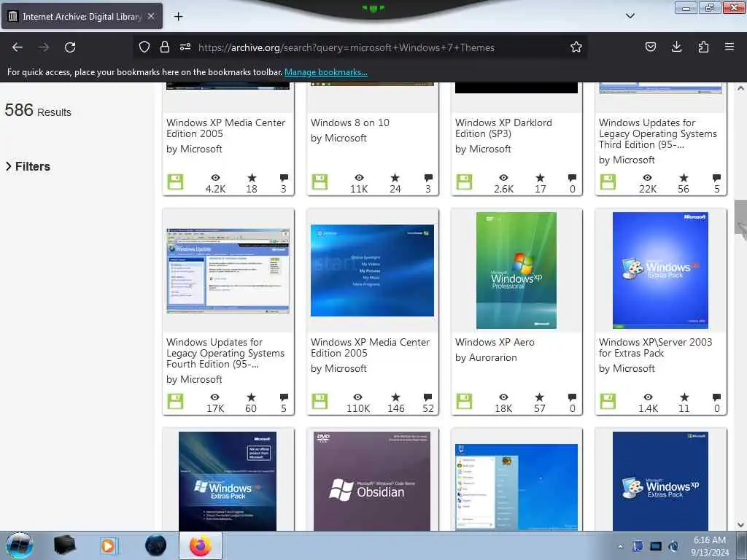Click software floppy icon on Fourth Edition card
This screenshot has height=560, width=747.
click(x=175, y=401)
